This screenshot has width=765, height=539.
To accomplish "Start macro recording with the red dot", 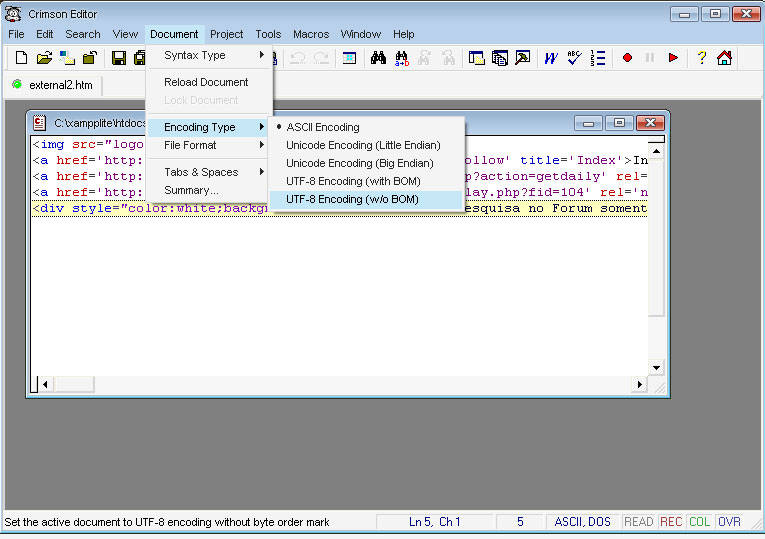I will (x=627, y=58).
